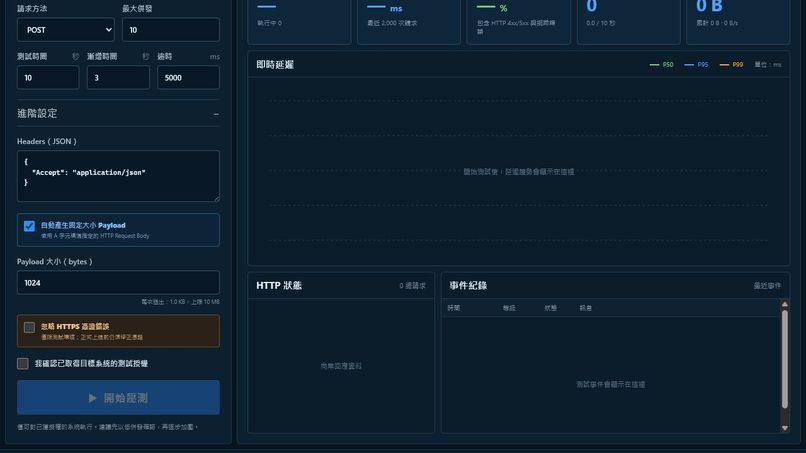
Task: Edit the Payload size field showing 1024
Action: tap(118, 283)
